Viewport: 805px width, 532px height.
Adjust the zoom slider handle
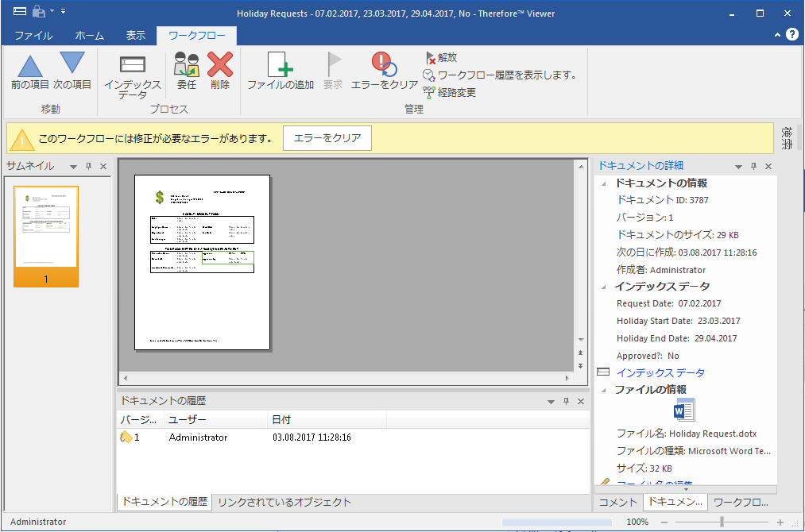tap(722, 522)
